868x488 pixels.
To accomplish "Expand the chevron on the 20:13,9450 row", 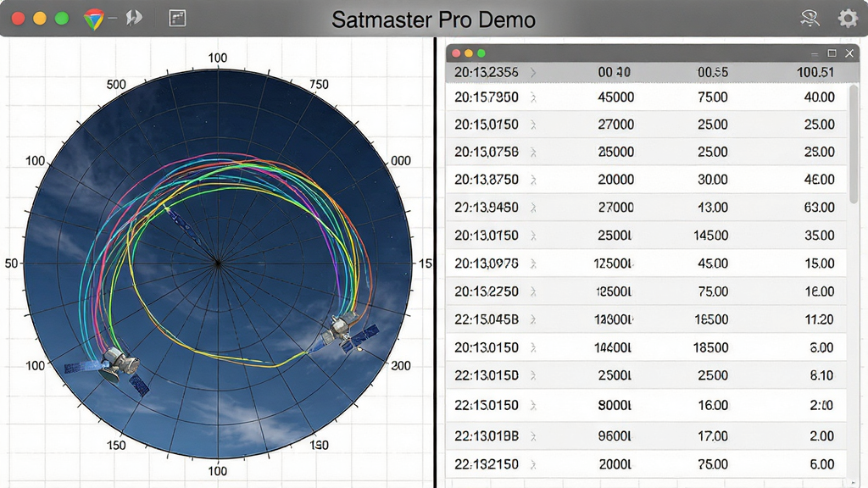I will 533,208.
